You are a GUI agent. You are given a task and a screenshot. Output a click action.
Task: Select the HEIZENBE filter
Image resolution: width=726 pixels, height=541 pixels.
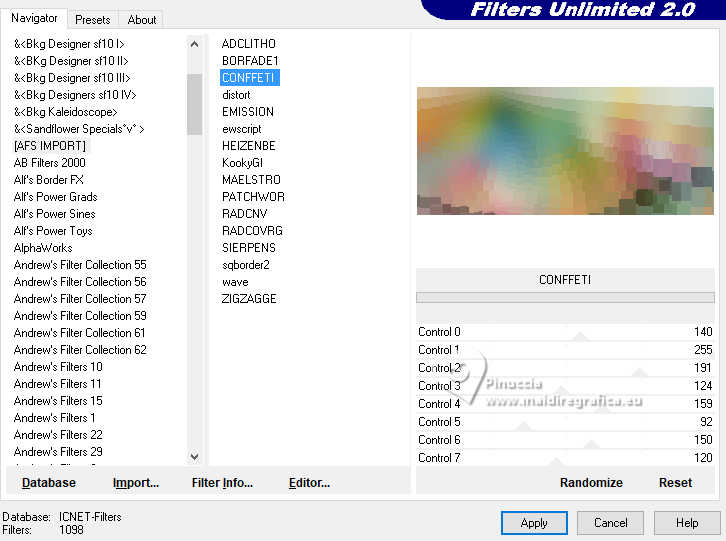coord(249,146)
